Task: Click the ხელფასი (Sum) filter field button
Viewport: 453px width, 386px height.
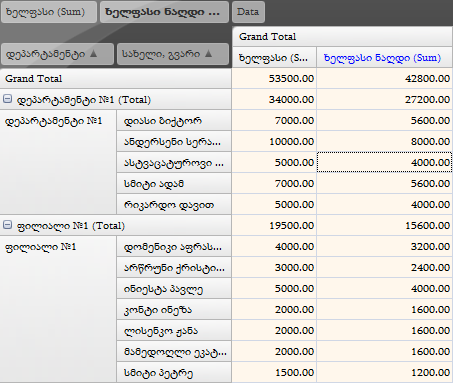Action: tap(49, 12)
